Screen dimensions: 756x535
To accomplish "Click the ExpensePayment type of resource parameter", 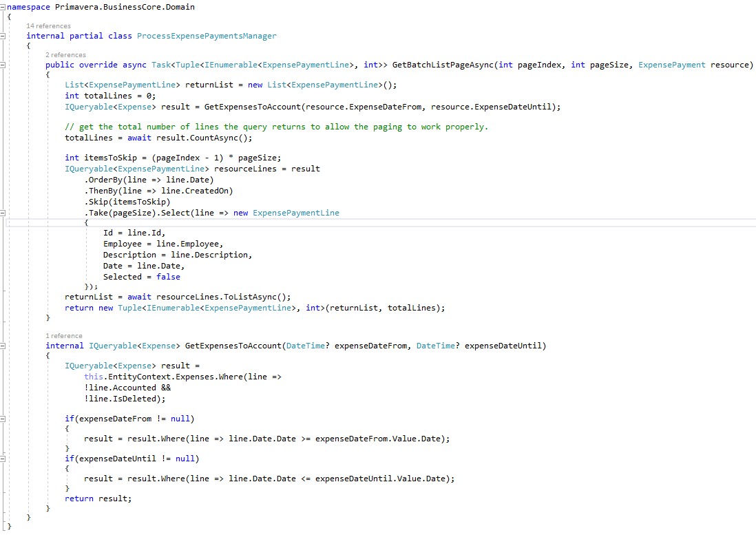I will [671, 65].
